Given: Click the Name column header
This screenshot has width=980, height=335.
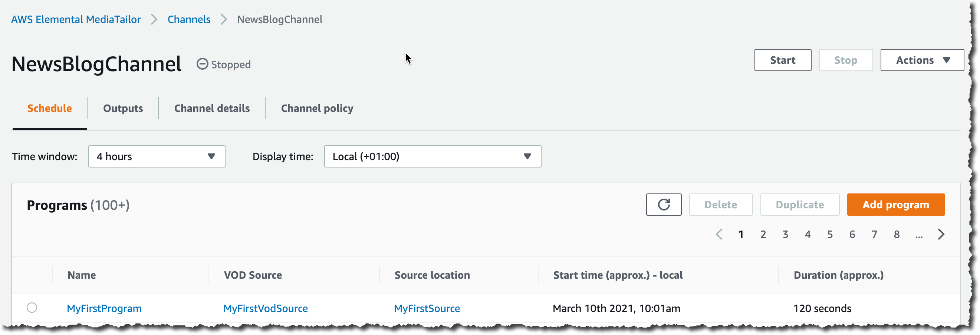Looking at the screenshot, I should tap(82, 275).
